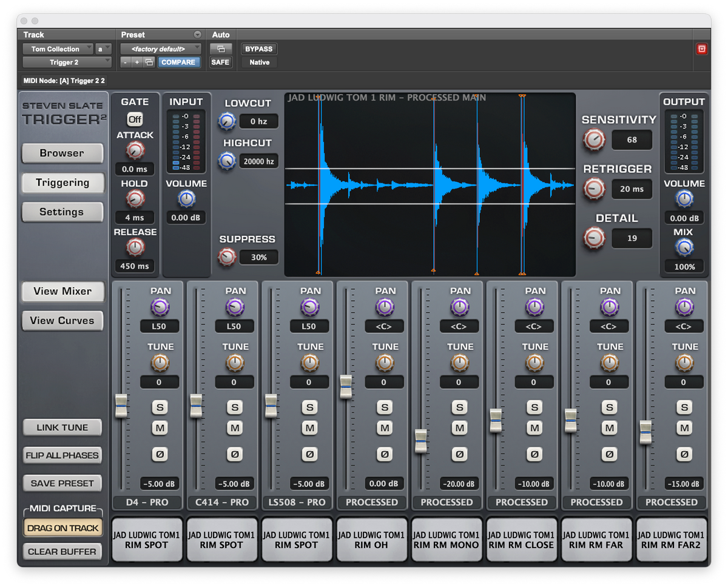Toggle the Gate Off switch

(x=135, y=119)
